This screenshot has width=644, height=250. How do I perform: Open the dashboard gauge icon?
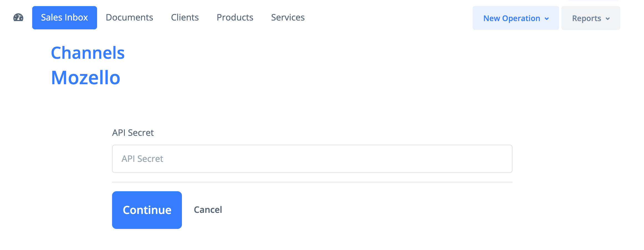point(18,18)
